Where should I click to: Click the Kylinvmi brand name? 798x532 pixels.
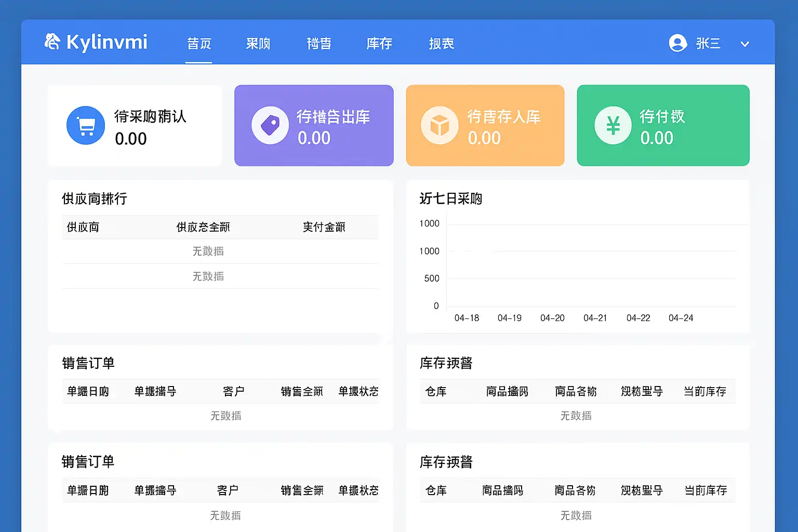pos(107,43)
